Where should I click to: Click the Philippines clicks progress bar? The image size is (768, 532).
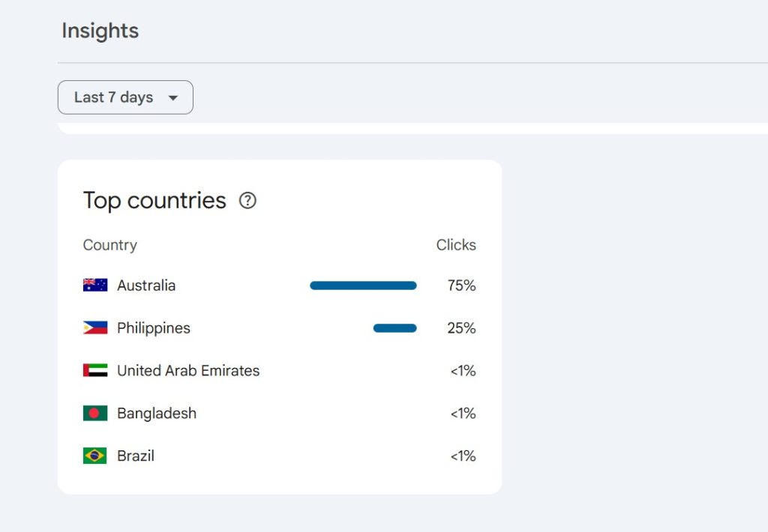[394, 328]
